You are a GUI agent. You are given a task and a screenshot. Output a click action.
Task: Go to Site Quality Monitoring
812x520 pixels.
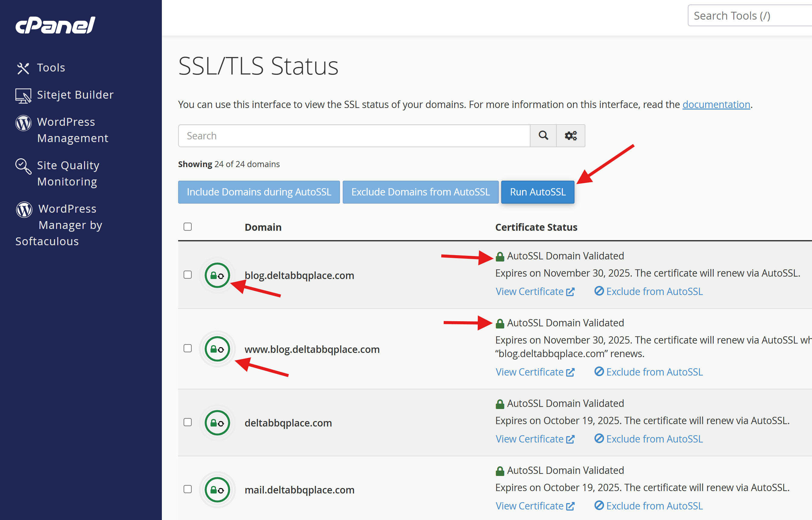68,173
